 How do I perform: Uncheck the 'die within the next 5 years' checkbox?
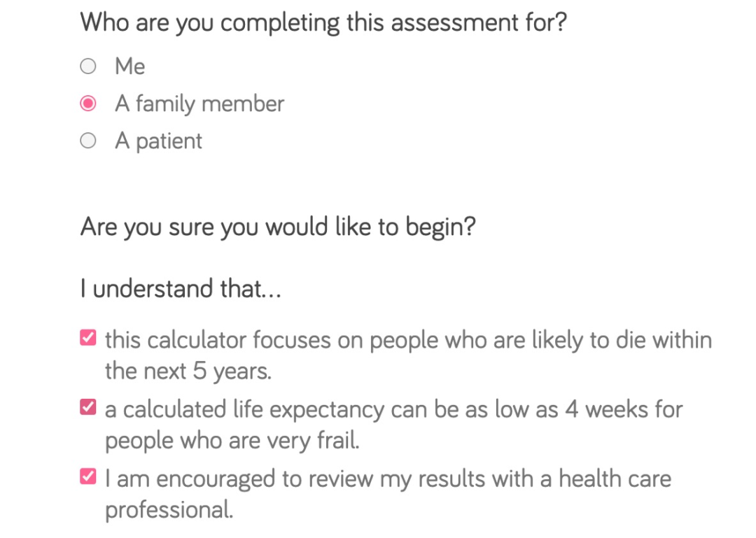point(88,339)
